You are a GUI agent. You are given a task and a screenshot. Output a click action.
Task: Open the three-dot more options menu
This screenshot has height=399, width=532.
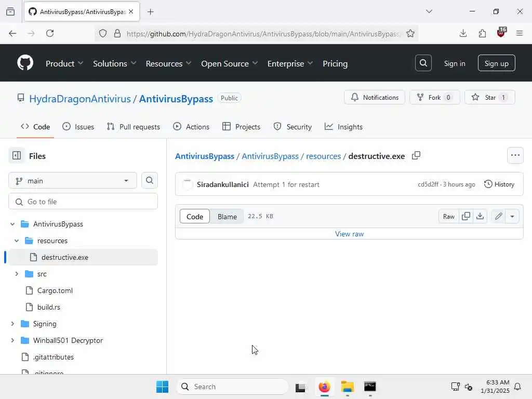click(x=515, y=155)
